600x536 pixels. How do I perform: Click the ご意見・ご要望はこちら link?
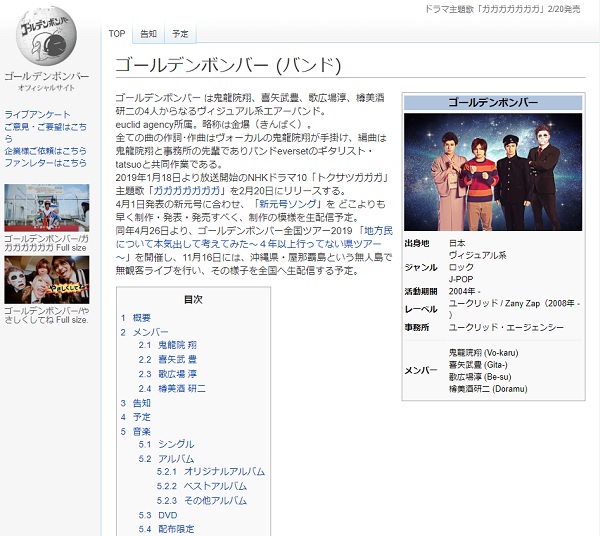point(45,127)
